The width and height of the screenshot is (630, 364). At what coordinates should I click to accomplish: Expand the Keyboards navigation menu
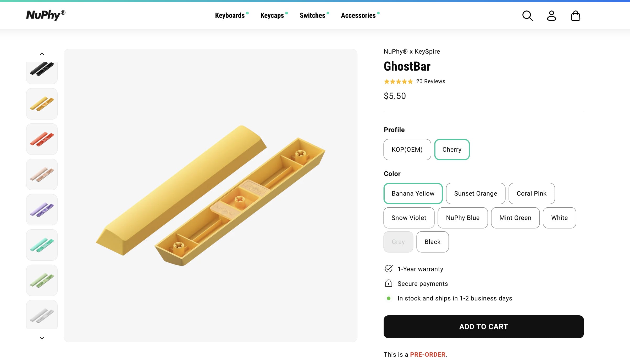pyautogui.click(x=230, y=15)
